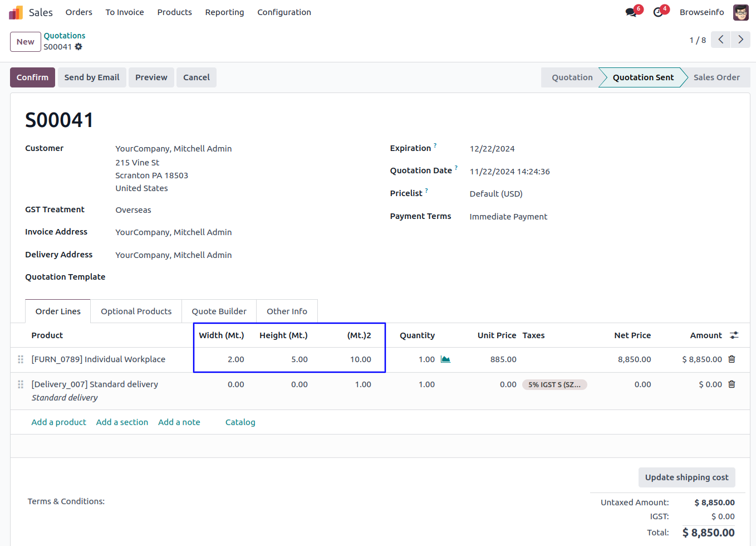Delete the Individual Workplace order line
756x546 pixels.
(x=732, y=359)
